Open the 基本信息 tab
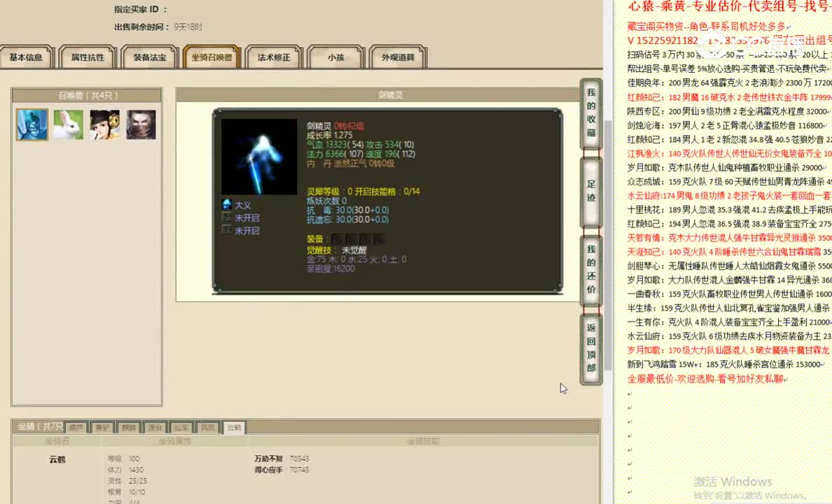832x504 pixels. 26,57
